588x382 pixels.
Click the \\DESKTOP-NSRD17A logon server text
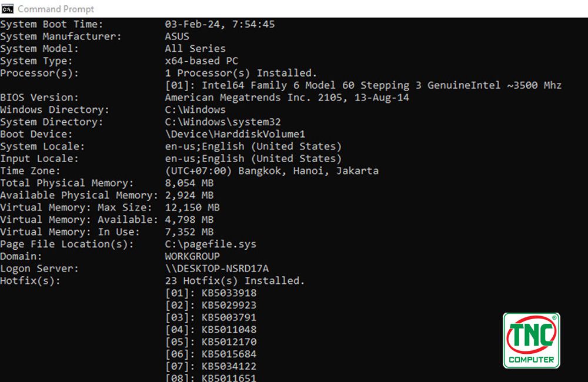217,269
